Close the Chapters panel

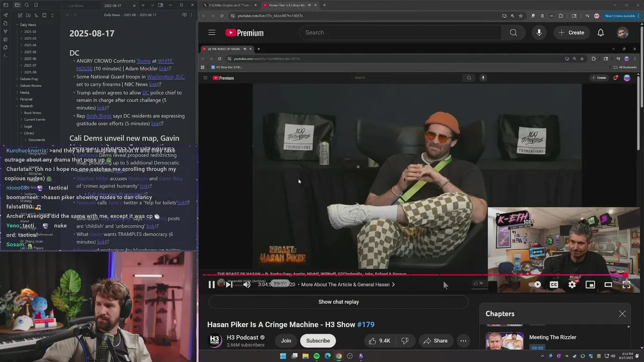pos(622,314)
